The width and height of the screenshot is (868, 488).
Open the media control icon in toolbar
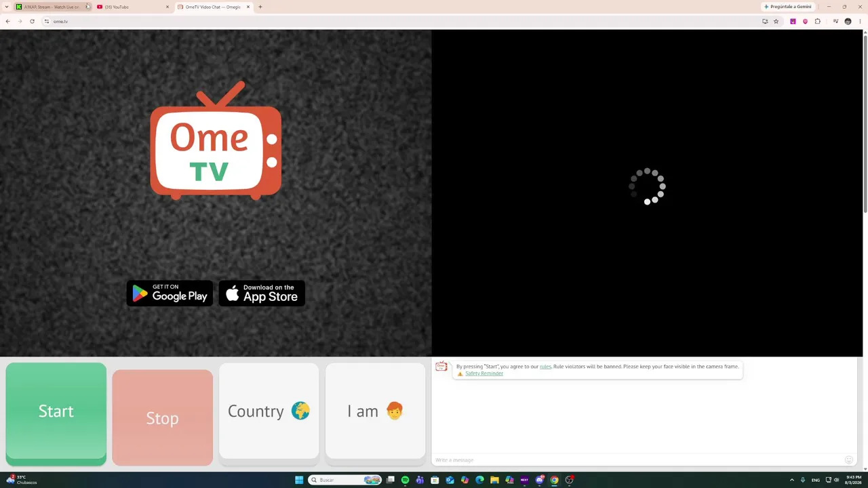[835, 21]
